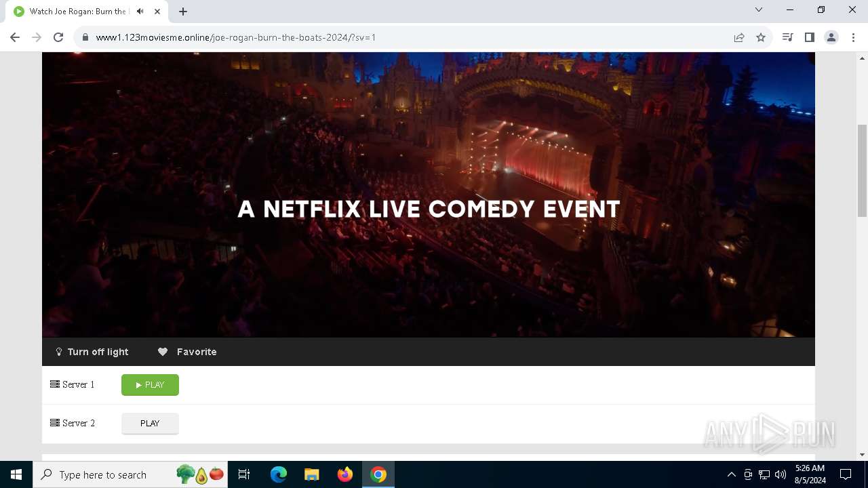Launch Firefox from taskbar
Image resolution: width=868 pixels, height=488 pixels.
pyautogui.click(x=345, y=474)
